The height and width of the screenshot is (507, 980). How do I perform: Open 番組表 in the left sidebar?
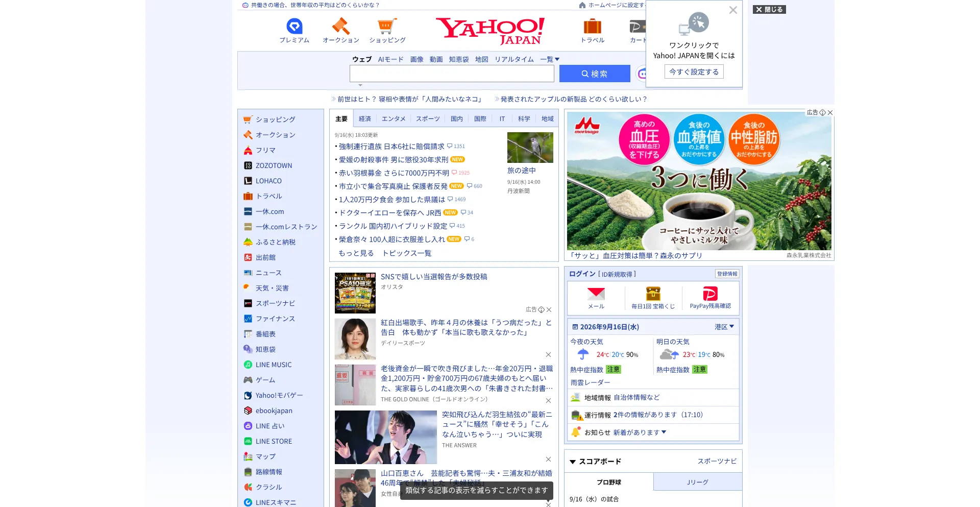265,334
